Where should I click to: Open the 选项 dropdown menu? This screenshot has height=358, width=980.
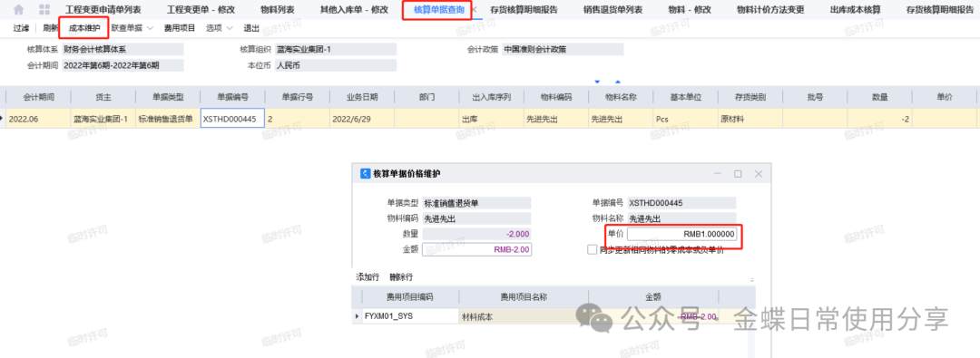coord(220,28)
